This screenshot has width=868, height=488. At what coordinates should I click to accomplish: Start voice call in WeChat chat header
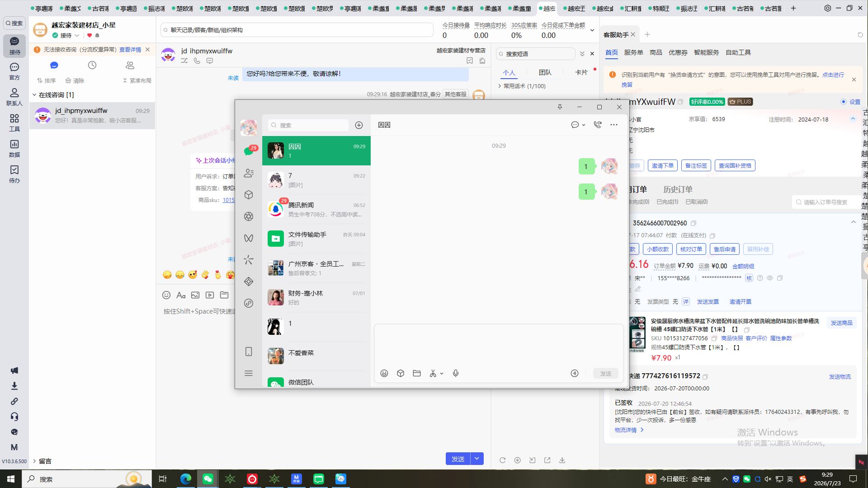pyautogui.click(x=598, y=125)
